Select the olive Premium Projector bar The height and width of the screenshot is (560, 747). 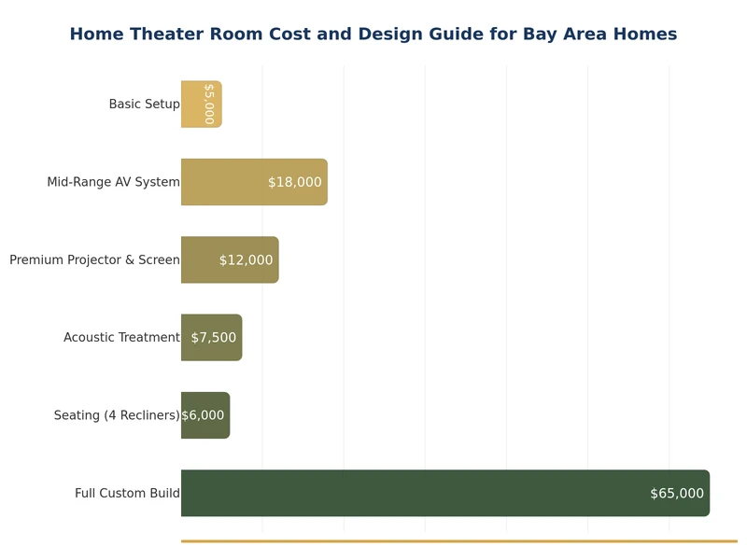pyautogui.click(x=200, y=259)
